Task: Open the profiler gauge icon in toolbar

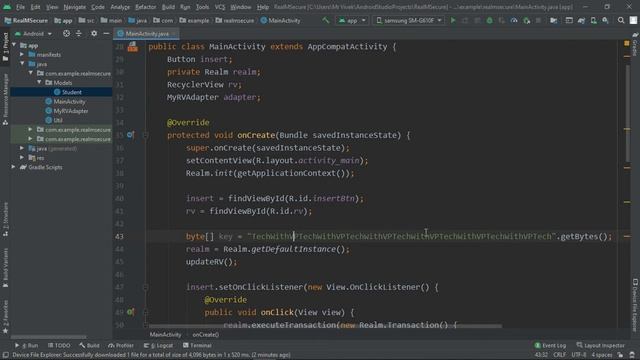Action: point(514,20)
